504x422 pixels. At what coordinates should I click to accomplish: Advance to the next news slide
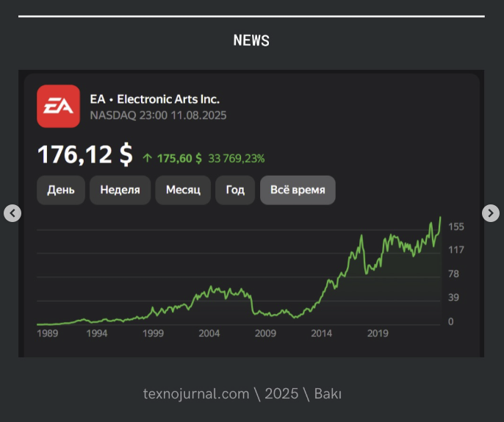click(491, 213)
